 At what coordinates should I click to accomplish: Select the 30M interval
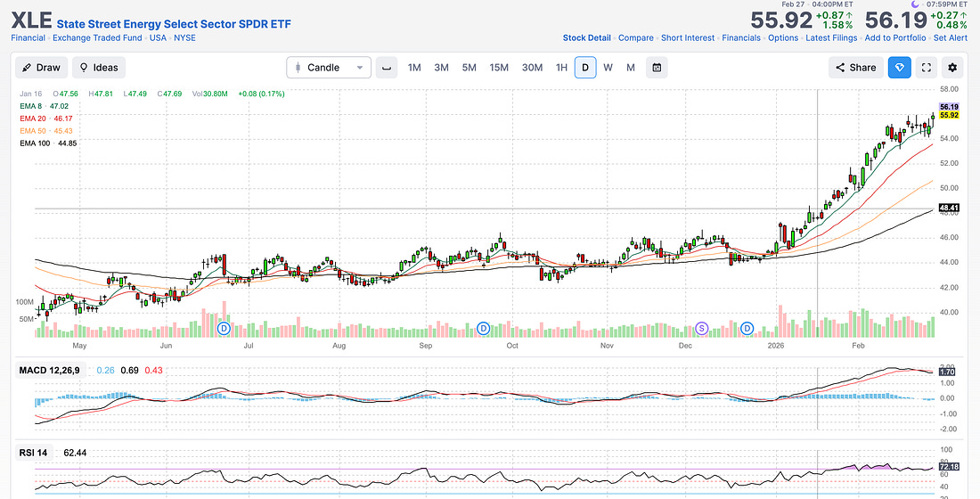click(x=532, y=68)
